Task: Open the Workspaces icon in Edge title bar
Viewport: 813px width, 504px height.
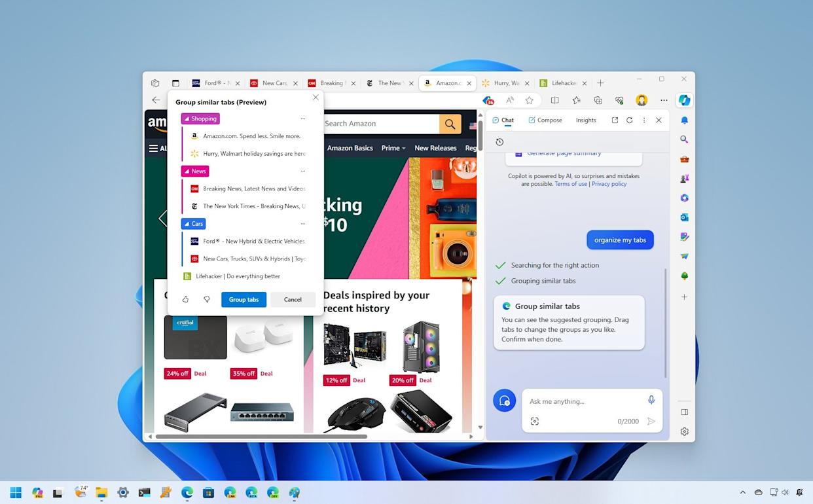Action: pos(155,83)
